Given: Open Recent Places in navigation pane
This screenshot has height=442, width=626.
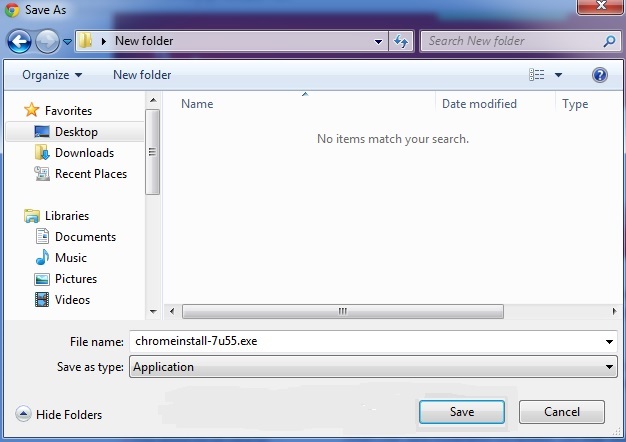Looking at the screenshot, I should pos(90,174).
